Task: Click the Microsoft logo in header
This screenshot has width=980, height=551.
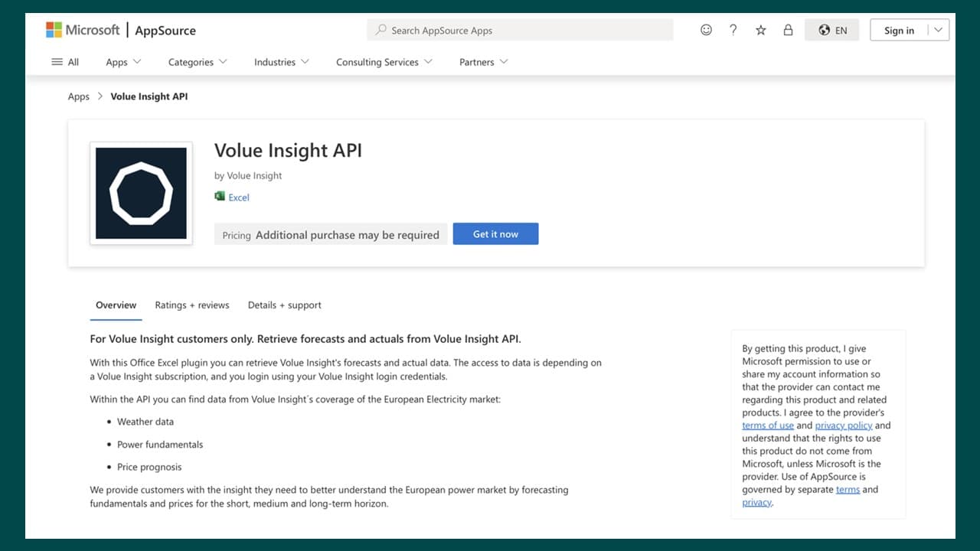Action: click(x=83, y=30)
